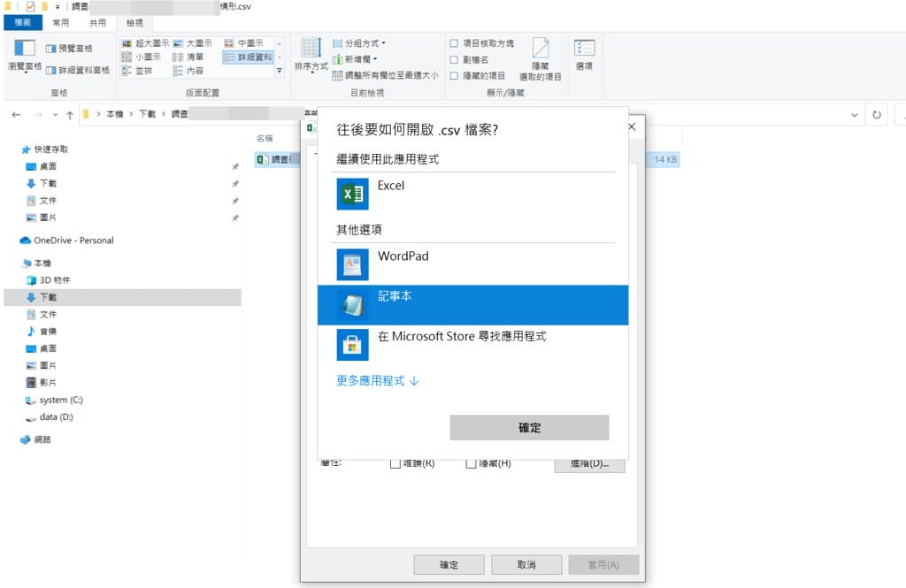This screenshot has width=906, height=588.
Task: Open pinned 下載 under quick access
Action: 42,184
